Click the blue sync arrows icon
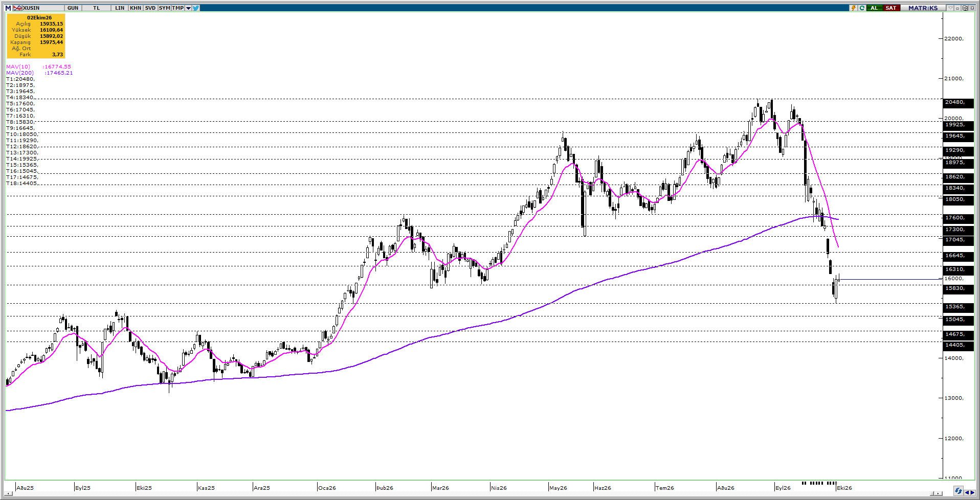 tap(958, 491)
